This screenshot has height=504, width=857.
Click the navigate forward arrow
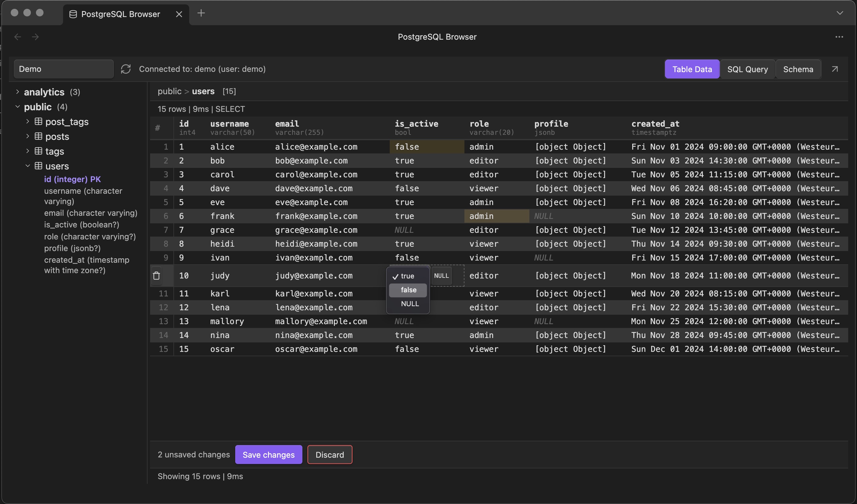[x=35, y=37]
